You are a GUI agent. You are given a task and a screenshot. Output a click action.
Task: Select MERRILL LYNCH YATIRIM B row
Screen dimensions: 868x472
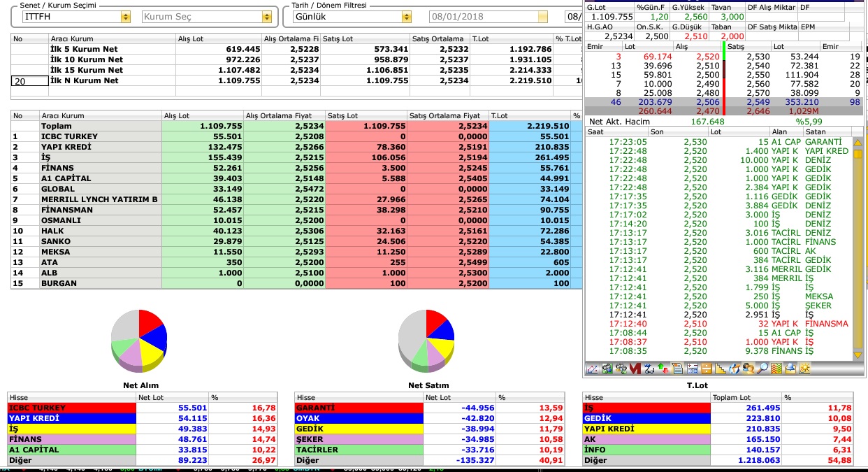click(x=296, y=199)
